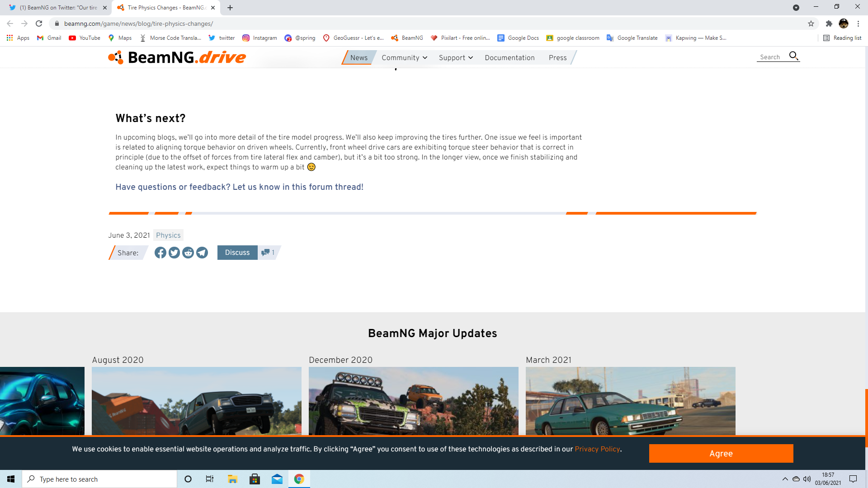Open Pixilart bookmark
Viewport: 868px width, 488px height.
pos(460,38)
